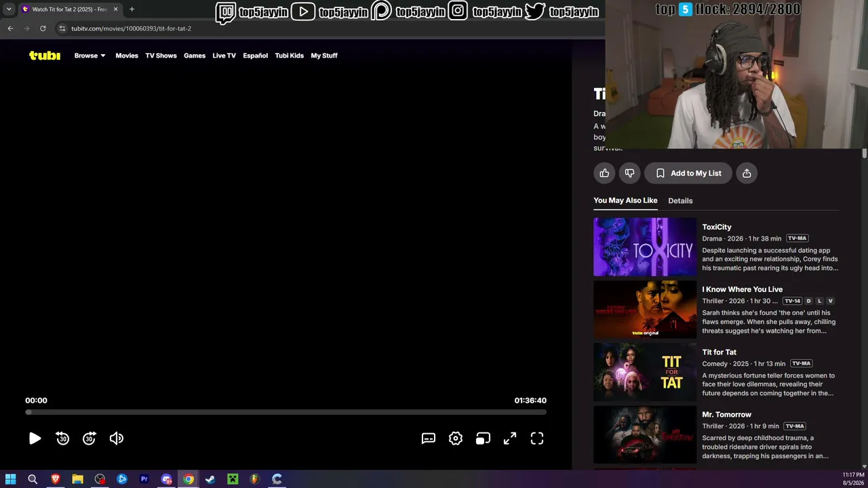Start playback with the play button
The width and height of the screenshot is (868, 488).
tap(35, 439)
